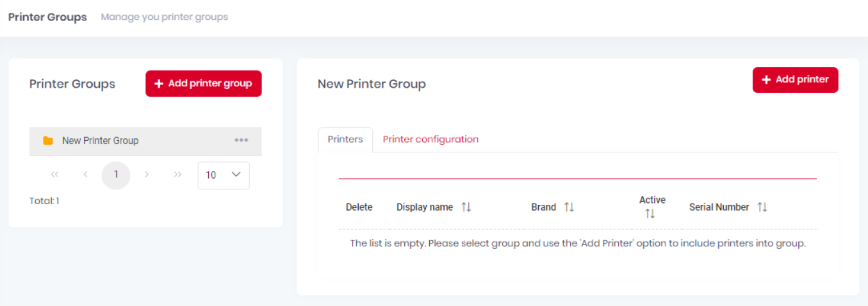Click the Add printer button

(x=795, y=79)
